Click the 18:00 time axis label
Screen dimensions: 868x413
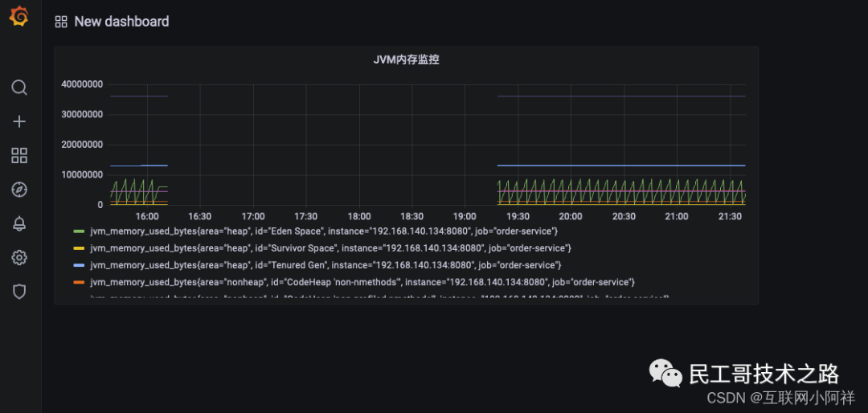pyautogui.click(x=358, y=216)
